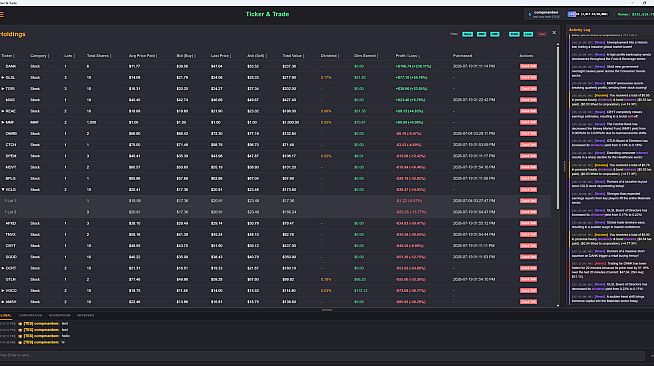
Task: Sort by Ask (Sell) column header
Action: coord(257,55)
